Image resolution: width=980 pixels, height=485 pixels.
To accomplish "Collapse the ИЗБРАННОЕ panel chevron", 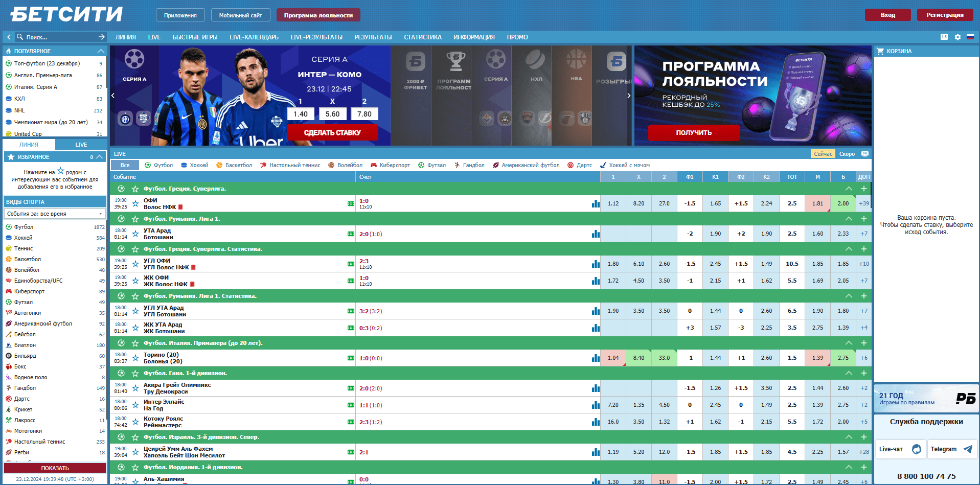I will point(100,157).
